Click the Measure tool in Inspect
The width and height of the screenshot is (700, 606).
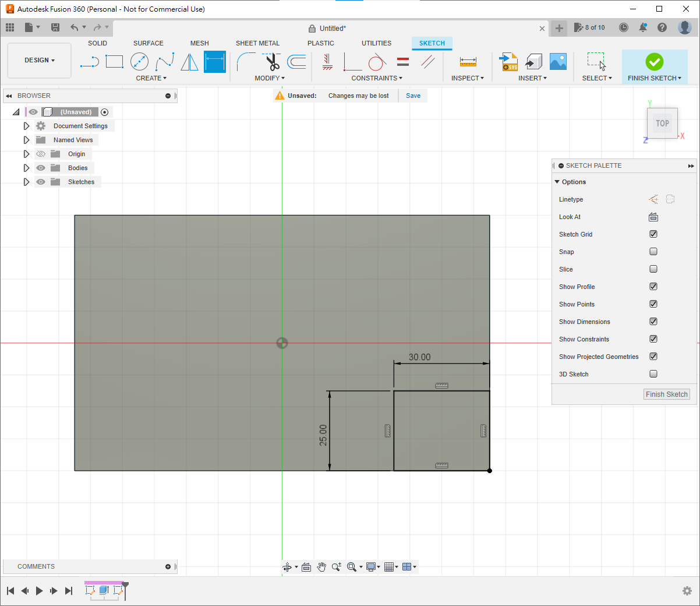(468, 62)
